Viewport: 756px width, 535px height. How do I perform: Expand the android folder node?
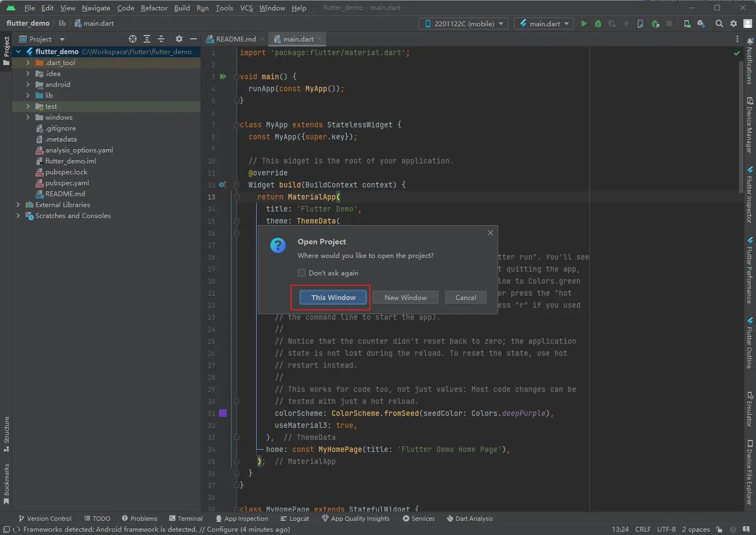[28, 84]
